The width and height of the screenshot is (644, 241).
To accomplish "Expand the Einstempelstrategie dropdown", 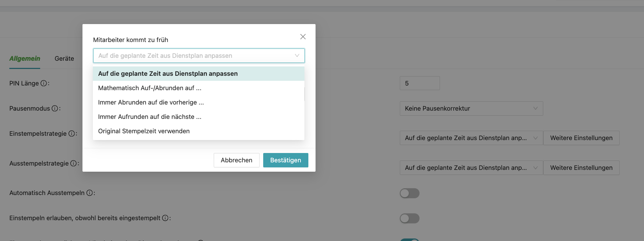I will pos(471,138).
